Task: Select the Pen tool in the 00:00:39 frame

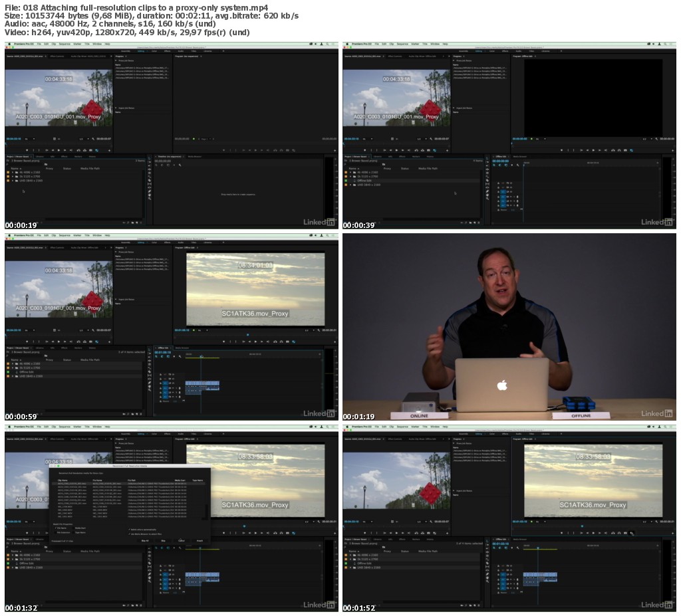Action: pos(487,191)
